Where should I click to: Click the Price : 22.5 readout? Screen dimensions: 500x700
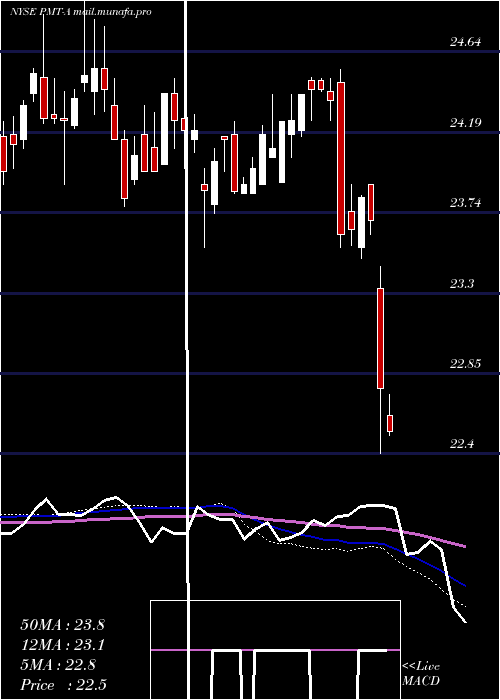tap(63, 684)
